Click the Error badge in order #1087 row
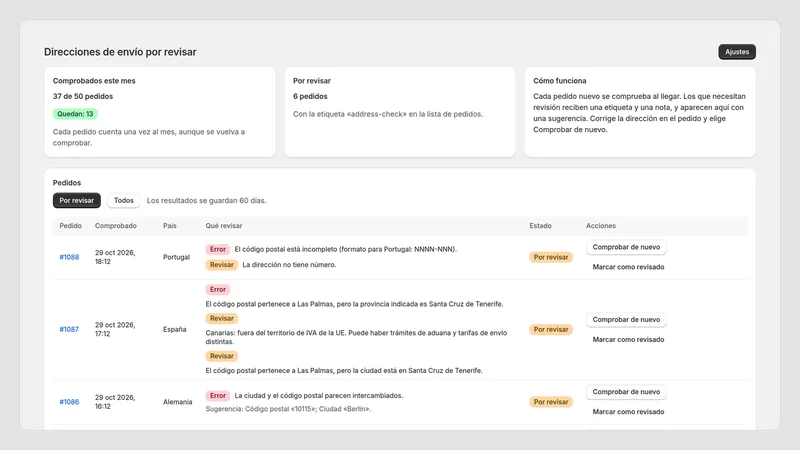Screen dimensions: 800x450 (218, 290)
